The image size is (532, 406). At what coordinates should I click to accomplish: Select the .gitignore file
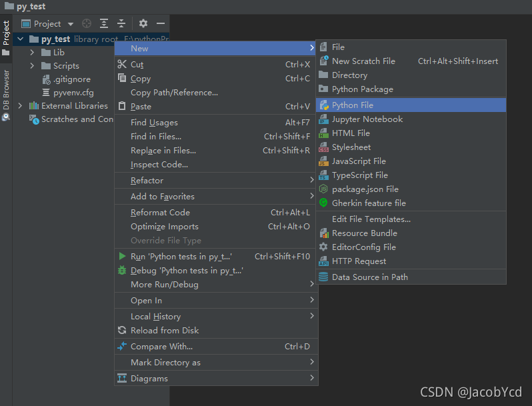(67, 79)
